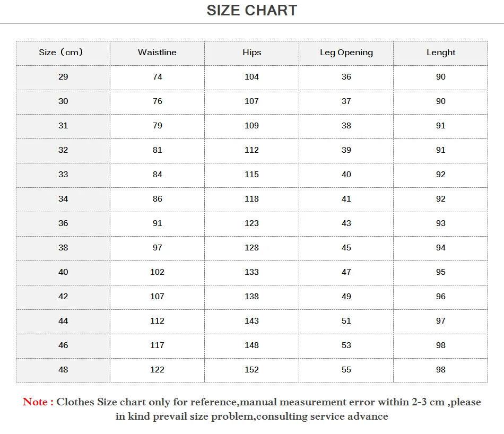The width and height of the screenshot is (504, 434).
Task: Click waistline value 84 for size 33
Action: pos(157,175)
